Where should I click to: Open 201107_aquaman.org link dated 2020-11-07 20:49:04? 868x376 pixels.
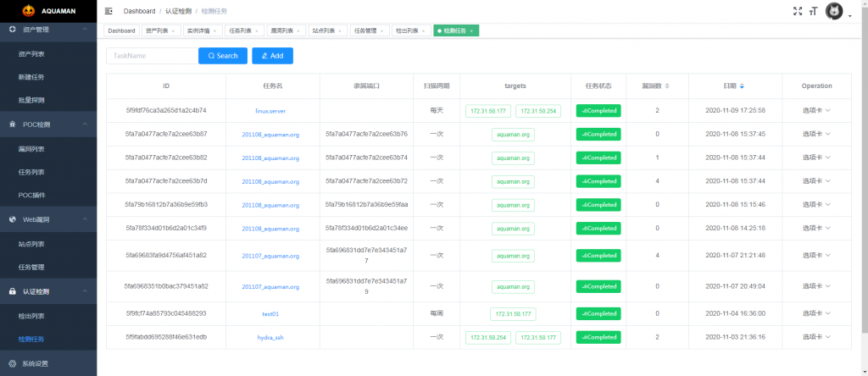point(270,287)
